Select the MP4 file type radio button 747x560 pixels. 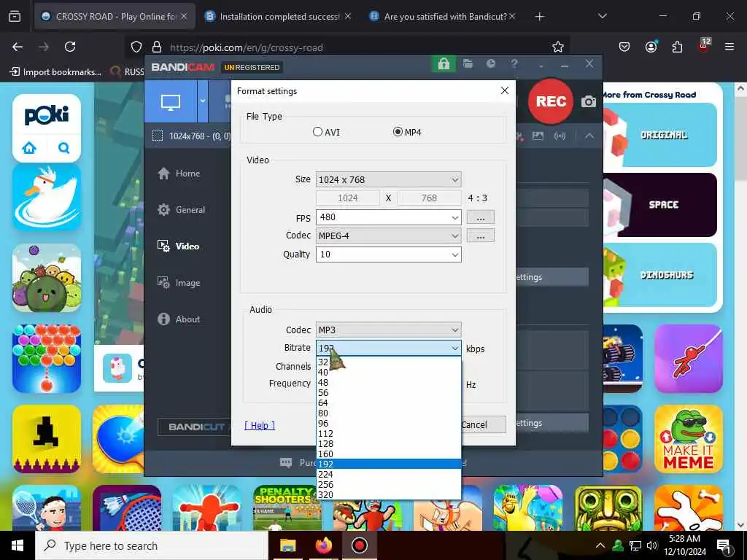tap(398, 132)
